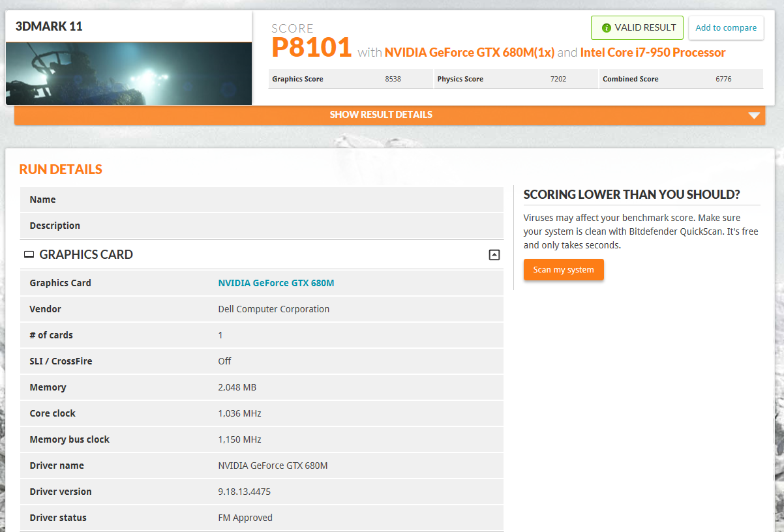Click Physics Score value 7202
Viewport: 784px width, 532px height.
(x=558, y=79)
